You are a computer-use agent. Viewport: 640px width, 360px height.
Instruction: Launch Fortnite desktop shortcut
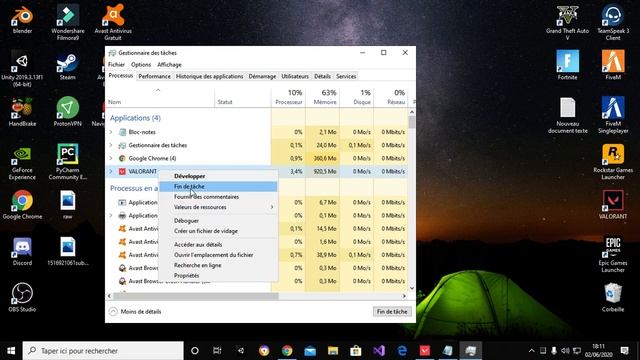click(567, 65)
